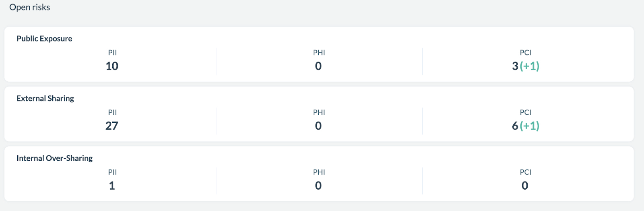Select the PII label under Internal Over-Sharing
This screenshot has height=211, width=644.
(113, 172)
